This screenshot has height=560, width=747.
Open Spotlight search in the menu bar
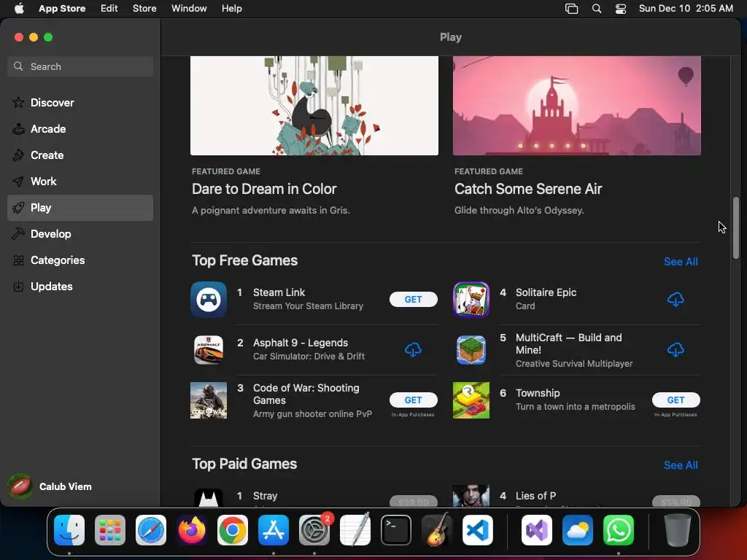tap(597, 9)
